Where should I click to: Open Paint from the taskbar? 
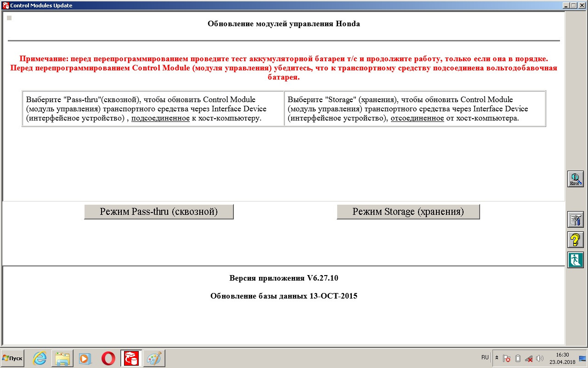pos(154,358)
